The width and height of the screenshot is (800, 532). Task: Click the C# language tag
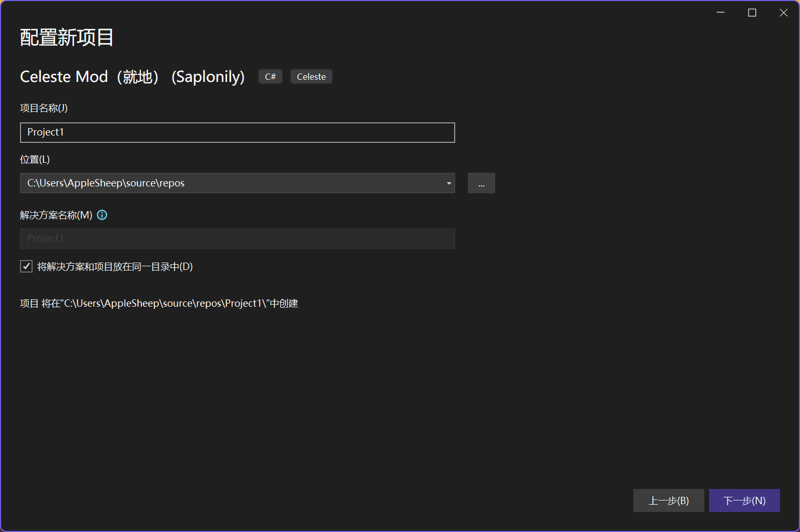pos(270,77)
